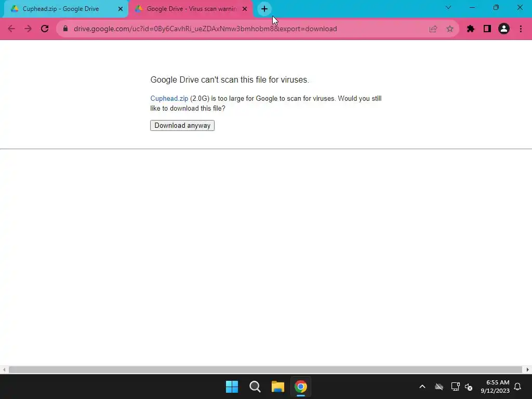Open the network status tray icon

455,387
